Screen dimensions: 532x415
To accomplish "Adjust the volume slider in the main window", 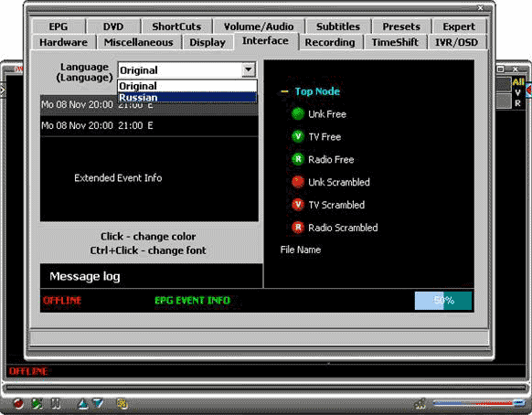I will click(x=479, y=403).
